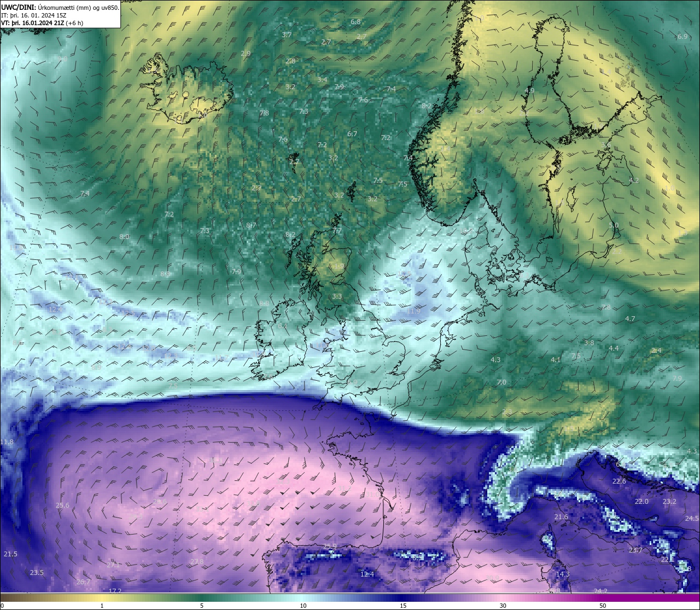Select the 4.2 value label

click(x=634, y=181)
